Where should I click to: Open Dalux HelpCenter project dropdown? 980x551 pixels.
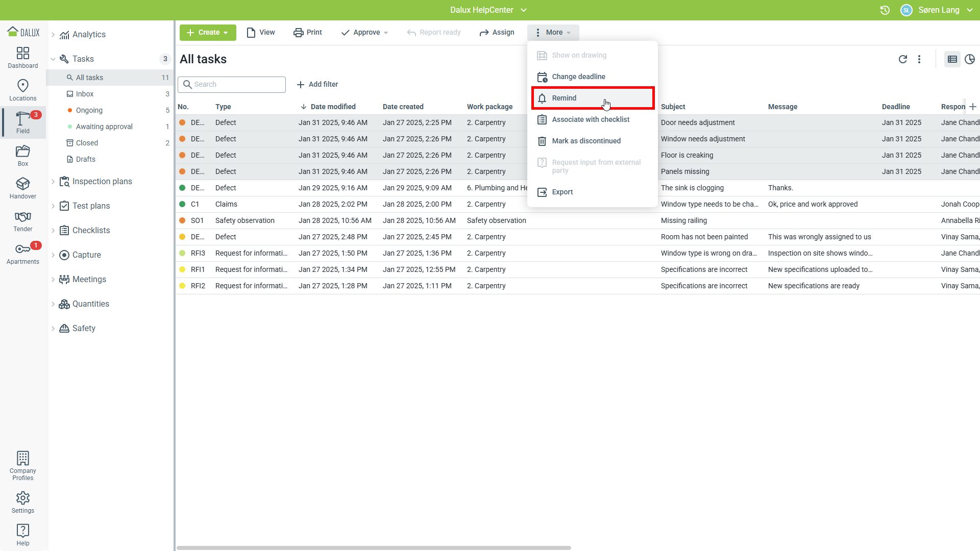[x=488, y=10]
